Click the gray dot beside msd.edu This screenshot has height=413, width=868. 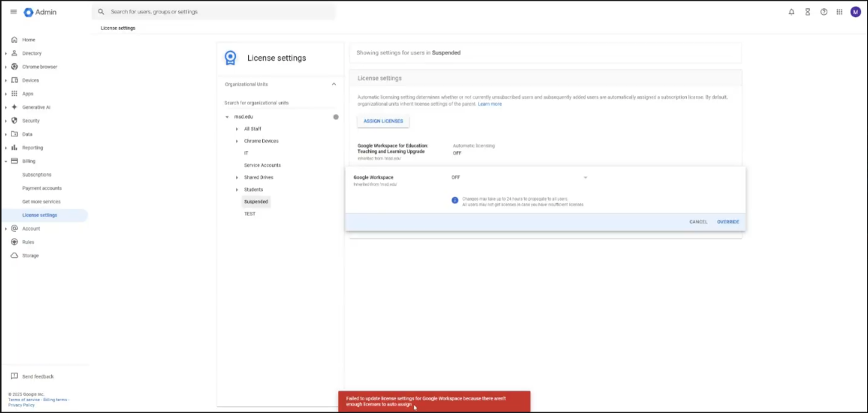pos(335,117)
